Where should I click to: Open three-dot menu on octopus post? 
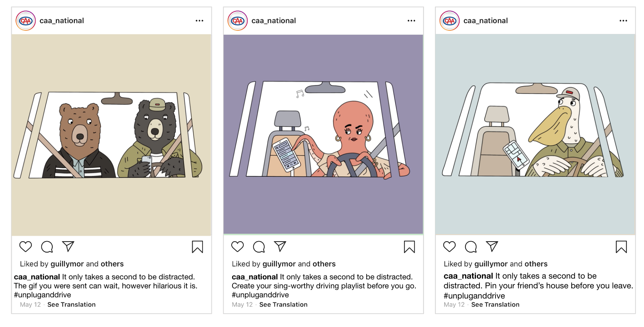[411, 21]
